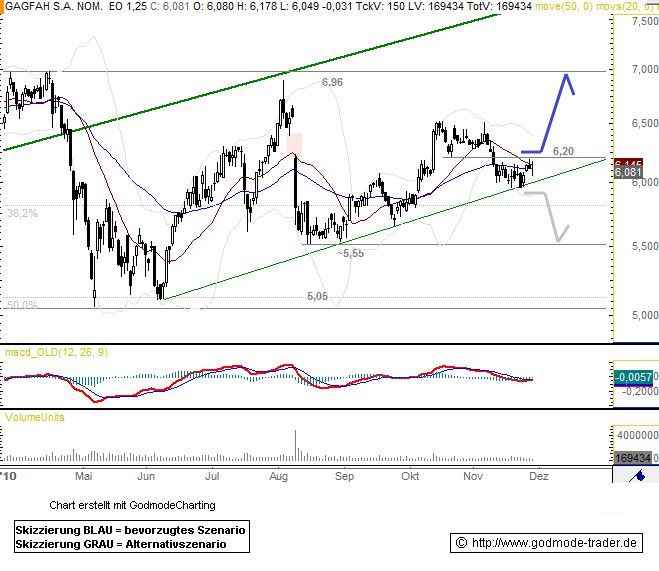Click the 38,2% Fibonacci level label
This screenshot has height=571, width=659.
pos(22,213)
